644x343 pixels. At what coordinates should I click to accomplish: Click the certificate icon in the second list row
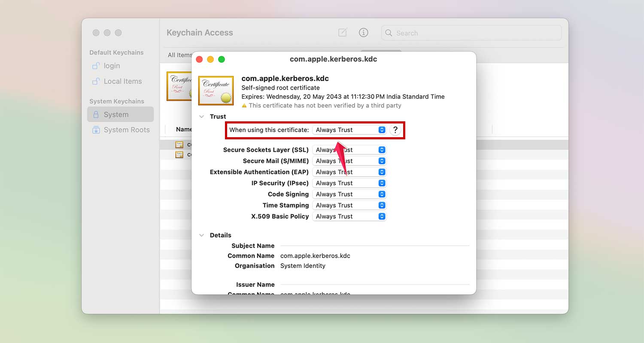tap(179, 154)
